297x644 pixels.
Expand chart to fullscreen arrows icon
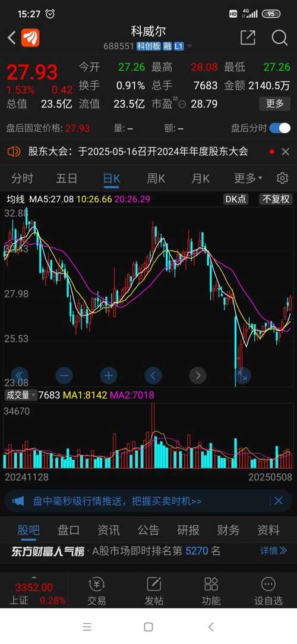(x=242, y=375)
